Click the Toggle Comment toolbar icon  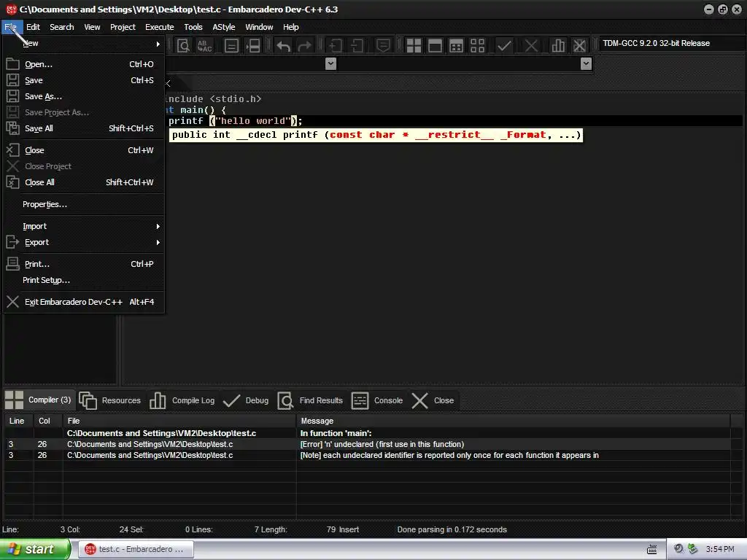[x=383, y=46]
